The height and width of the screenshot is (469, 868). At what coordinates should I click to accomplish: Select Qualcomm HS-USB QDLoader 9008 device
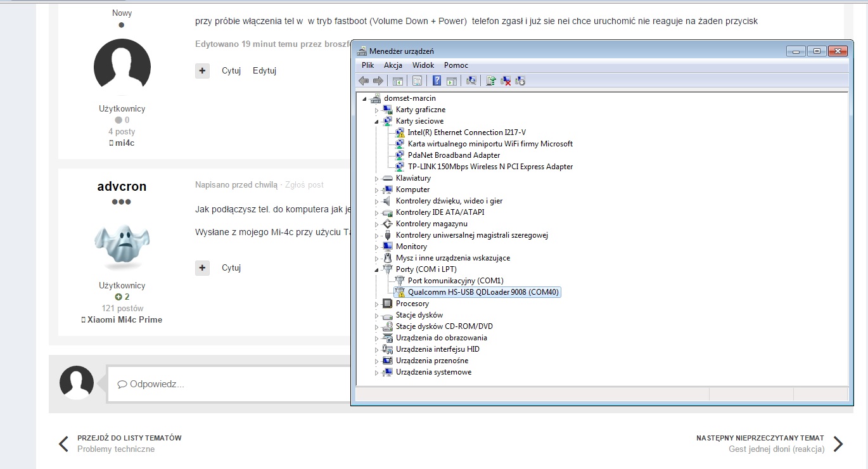pyautogui.click(x=483, y=292)
